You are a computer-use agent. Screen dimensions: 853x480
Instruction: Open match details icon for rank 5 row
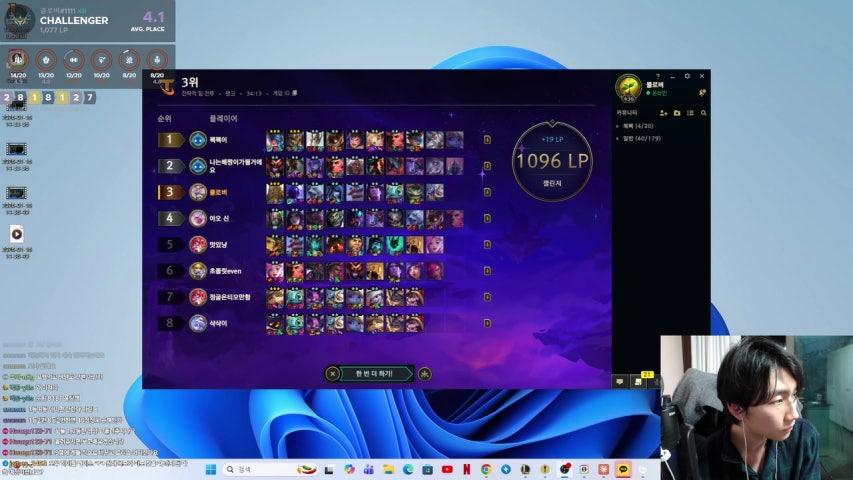coord(487,244)
